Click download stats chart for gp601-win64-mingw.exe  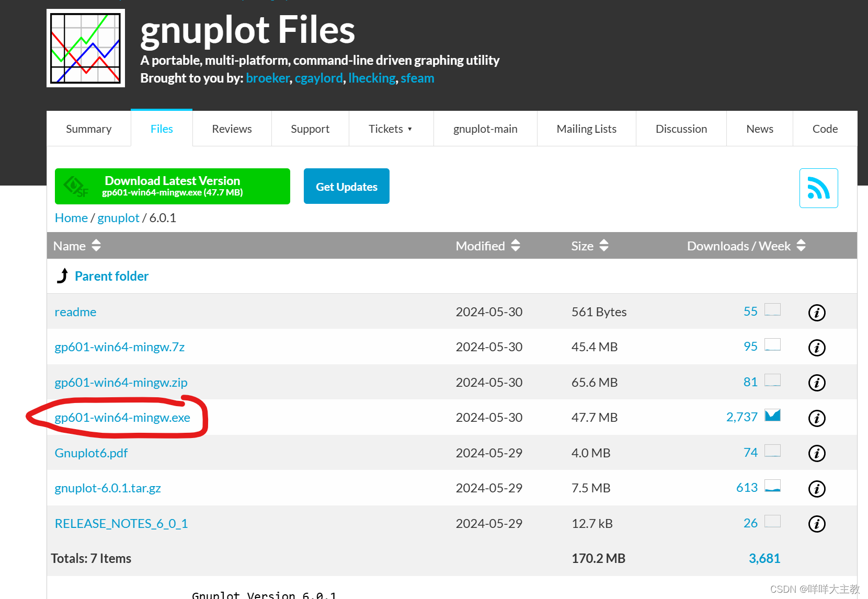[x=772, y=416]
